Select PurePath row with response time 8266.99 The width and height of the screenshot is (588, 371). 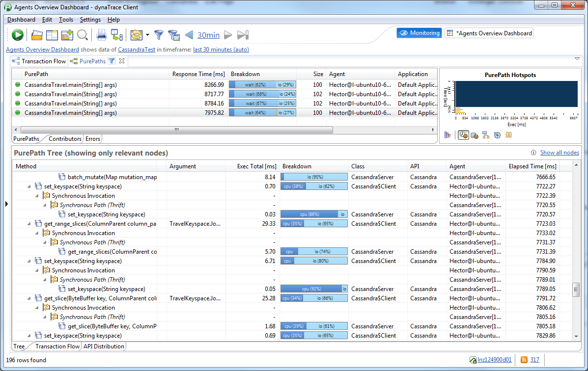click(224, 85)
